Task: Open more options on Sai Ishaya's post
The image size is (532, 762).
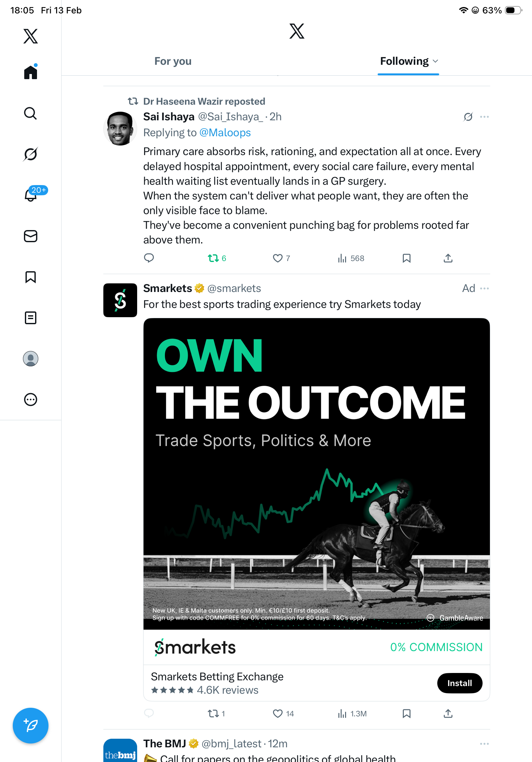Action: coord(484,117)
